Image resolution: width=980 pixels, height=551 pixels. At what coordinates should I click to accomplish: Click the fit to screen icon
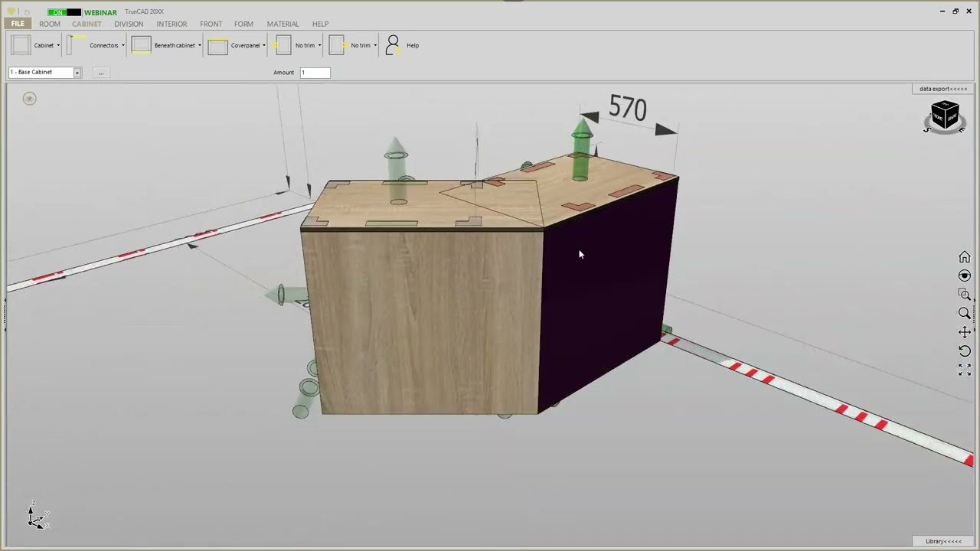point(965,370)
